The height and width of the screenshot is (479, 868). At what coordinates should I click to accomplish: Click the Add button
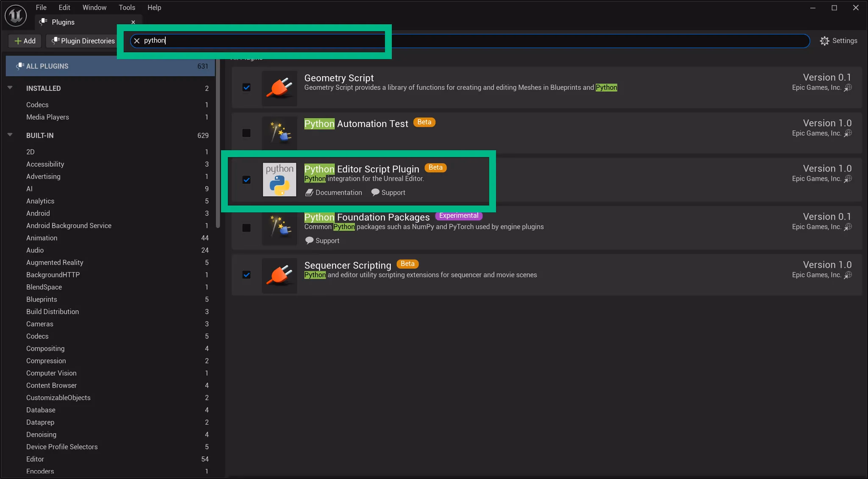click(25, 41)
